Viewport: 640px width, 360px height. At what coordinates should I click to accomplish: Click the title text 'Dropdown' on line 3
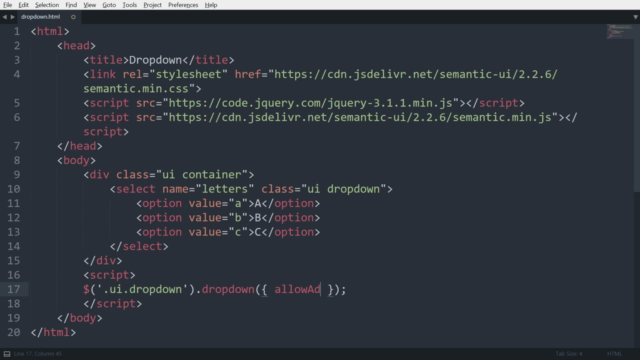coord(155,60)
